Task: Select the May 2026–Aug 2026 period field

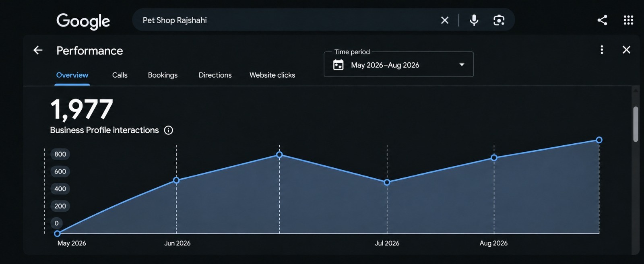Action: coord(398,64)
